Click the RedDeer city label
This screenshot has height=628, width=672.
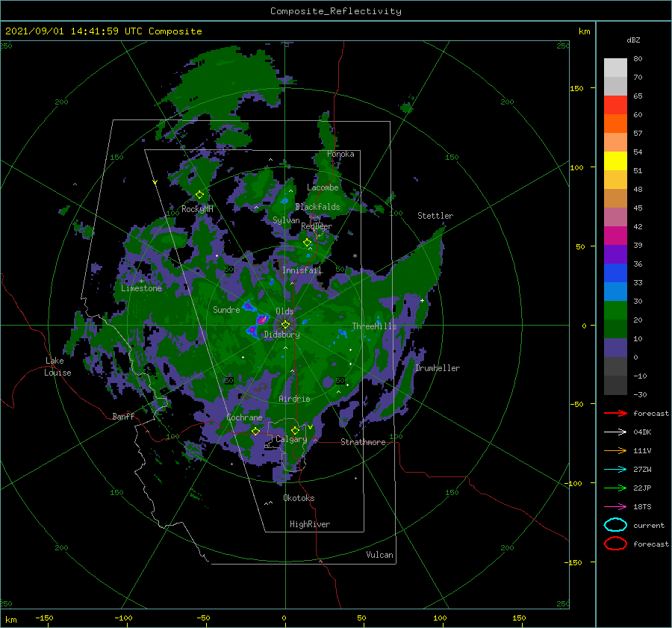click(317, 226)
